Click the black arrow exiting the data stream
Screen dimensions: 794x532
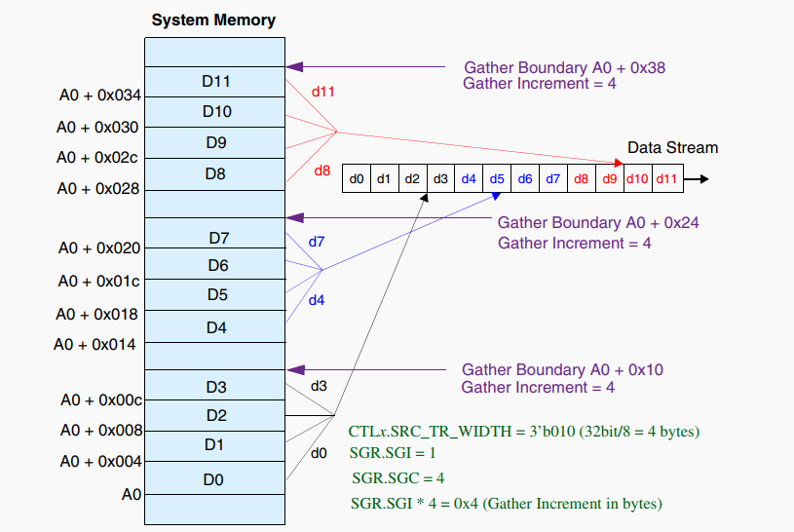[x=697, y=179]
